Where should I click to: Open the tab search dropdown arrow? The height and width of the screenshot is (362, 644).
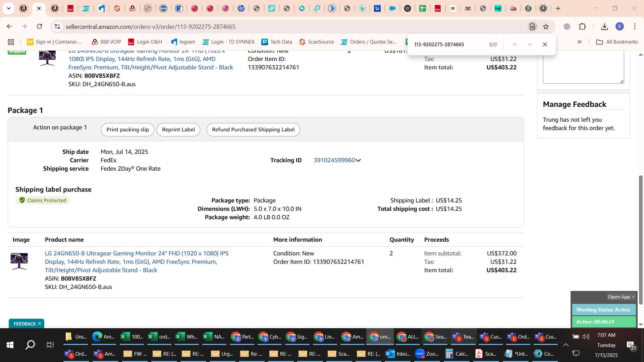9,8
